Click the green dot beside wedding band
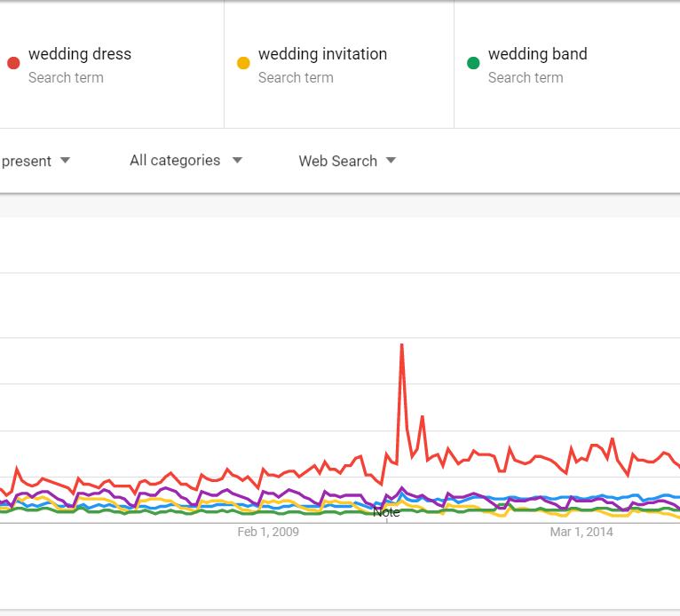 coord(473,62)
